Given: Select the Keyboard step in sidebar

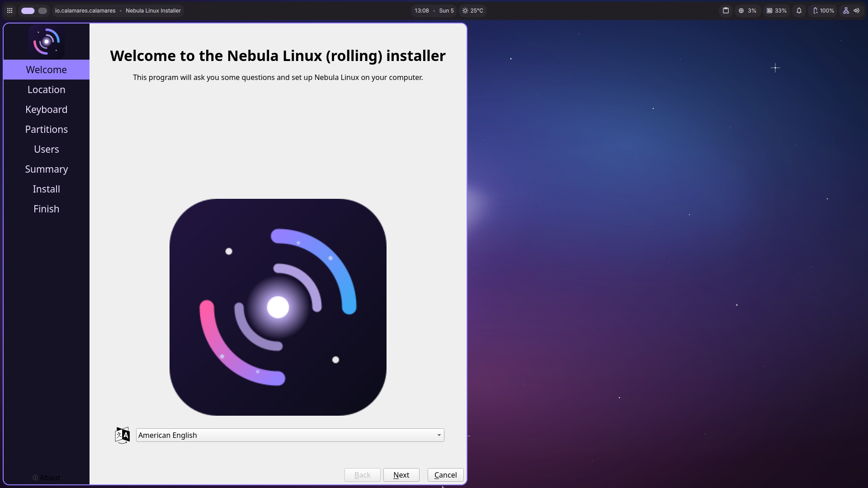Looking at the screenshot, I should point(46,109).
